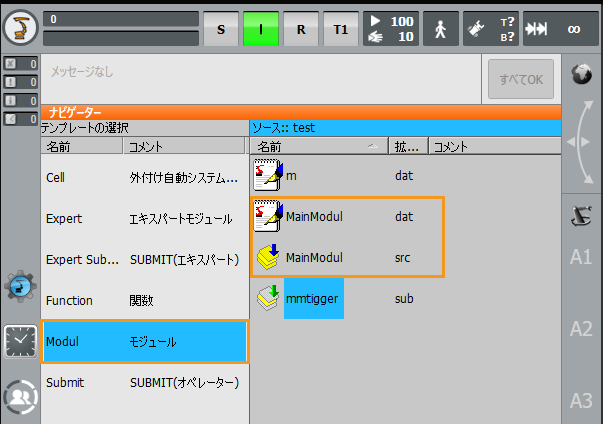Click the notification info messages counter
The image size is (603, 424).
point(20,100)
